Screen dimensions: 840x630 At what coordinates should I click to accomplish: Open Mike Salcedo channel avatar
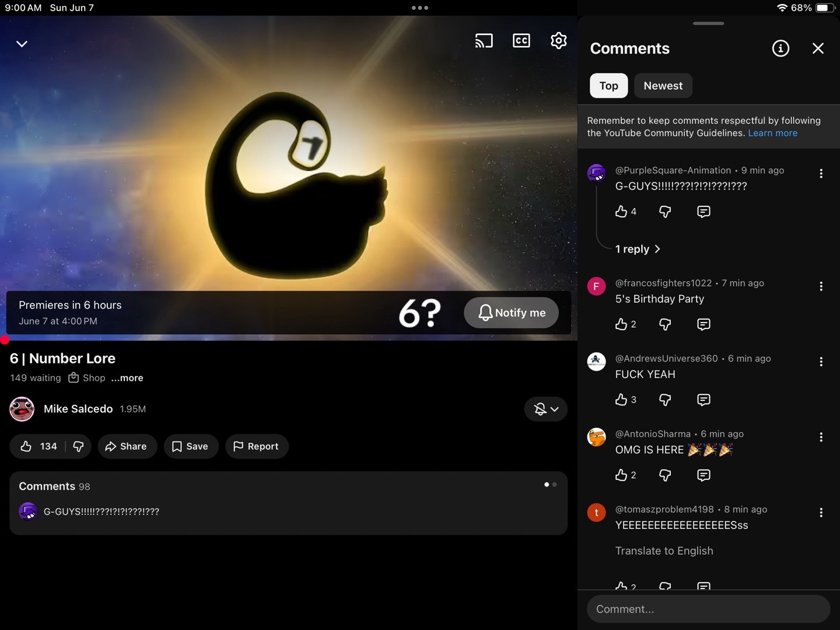pos(22,409)
